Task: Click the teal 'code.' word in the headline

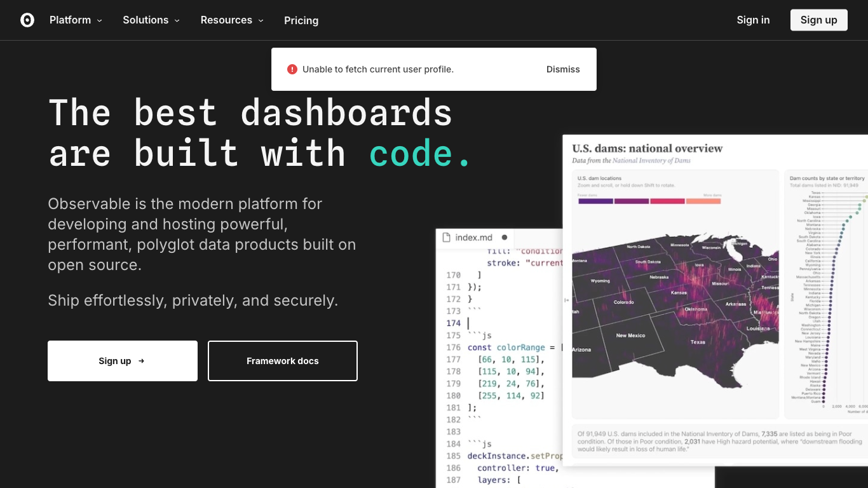Action: click(x=420, y=154)
